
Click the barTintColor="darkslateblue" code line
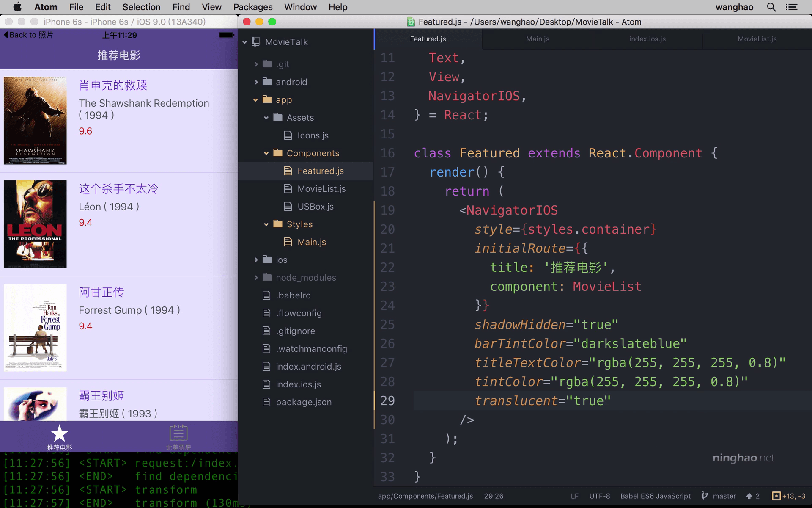tap(580, 343)
